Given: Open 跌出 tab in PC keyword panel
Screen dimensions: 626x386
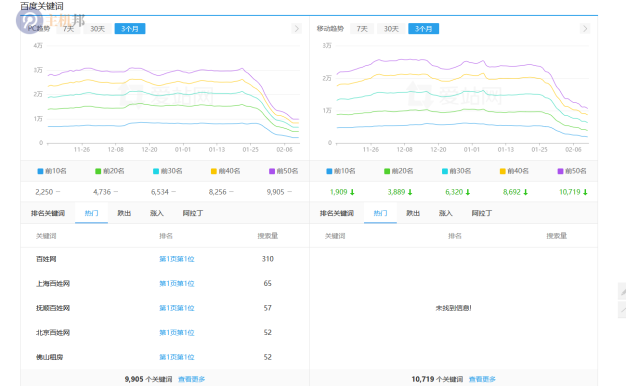Looking at the screenshot, I should pos(124,213).
